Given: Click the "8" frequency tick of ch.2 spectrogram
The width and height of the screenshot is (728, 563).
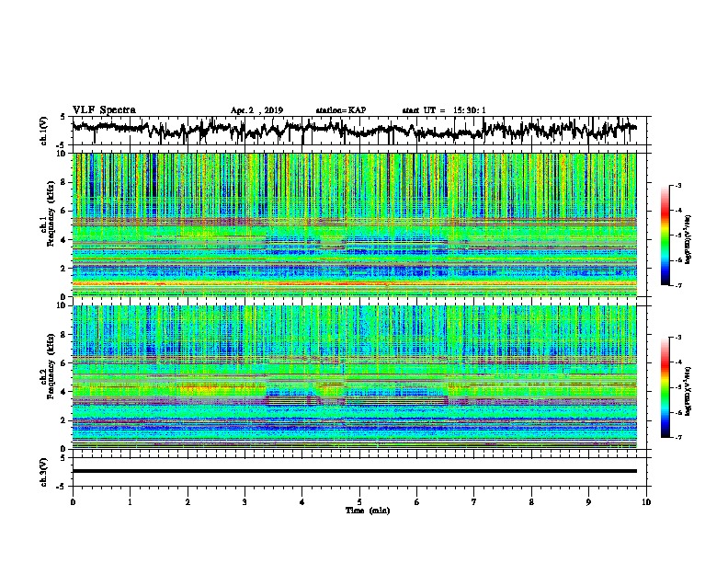Looking at the screenshot, I should [x=65, y=335].
